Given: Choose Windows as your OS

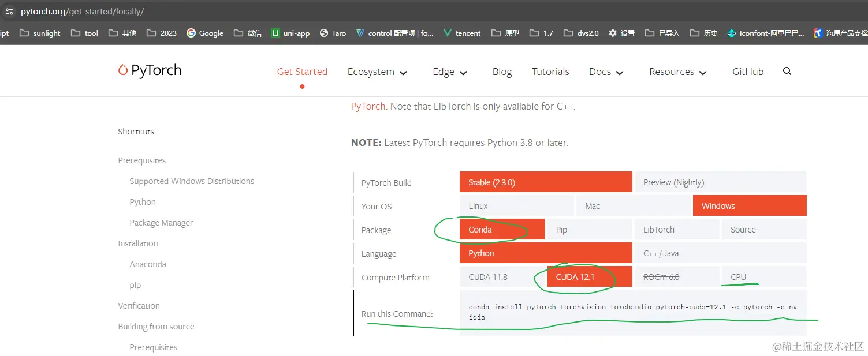Looking at the screenshot, I should tap(750, 205).
